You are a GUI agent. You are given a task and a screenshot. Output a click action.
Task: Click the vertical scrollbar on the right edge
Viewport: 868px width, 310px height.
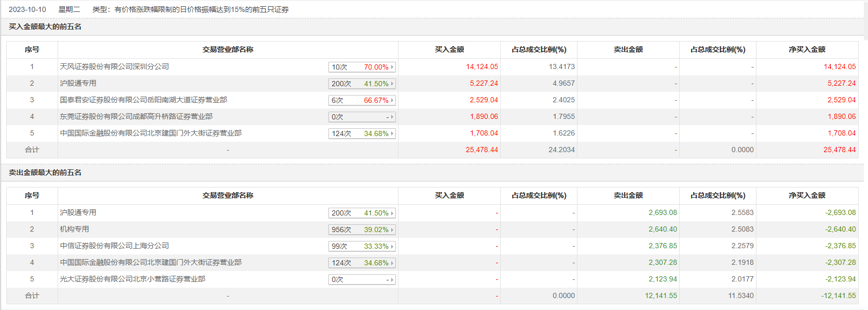[865, 21]
